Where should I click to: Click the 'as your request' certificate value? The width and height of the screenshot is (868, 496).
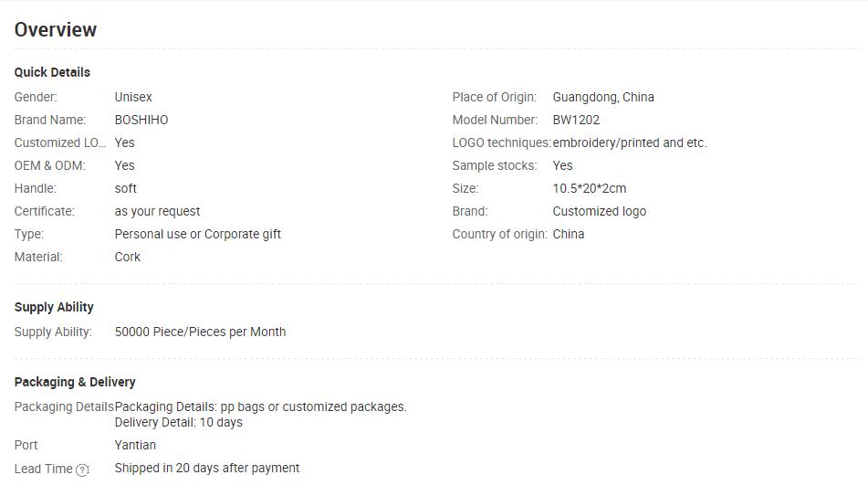(157, 212)
